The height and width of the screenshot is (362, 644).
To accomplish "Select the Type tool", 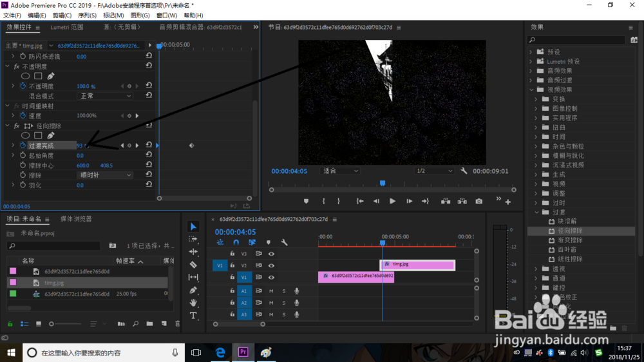I will (x=193, y=316).
